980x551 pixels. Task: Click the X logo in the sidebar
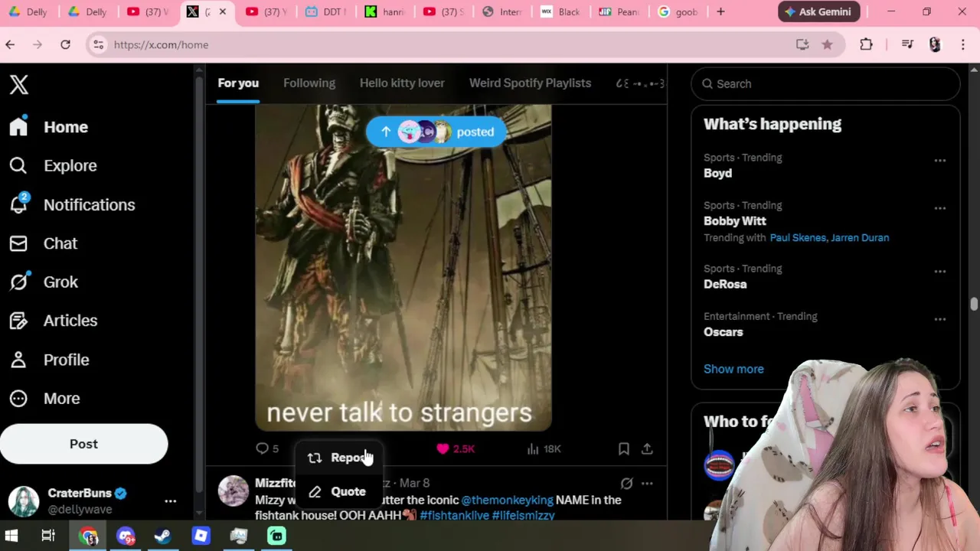click(x=19, y=84)
